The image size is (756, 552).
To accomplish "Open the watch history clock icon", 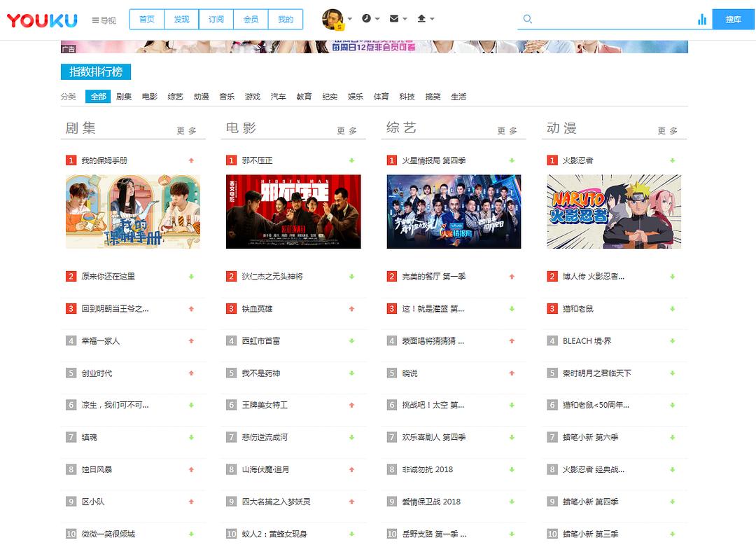I will [x=367, y=19].
